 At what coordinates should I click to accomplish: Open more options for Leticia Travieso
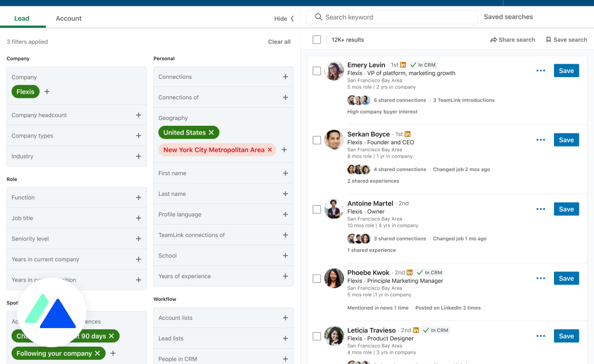tap(541, 336)
